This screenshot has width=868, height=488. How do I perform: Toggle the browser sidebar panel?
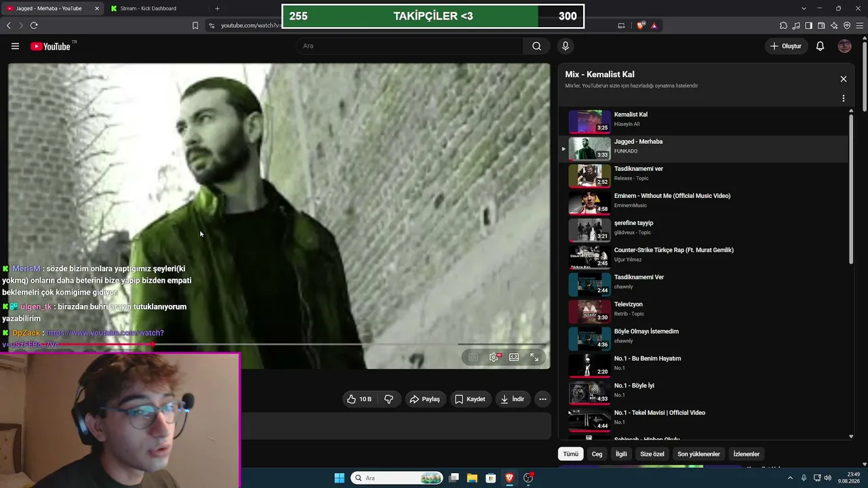coord(808,26)
